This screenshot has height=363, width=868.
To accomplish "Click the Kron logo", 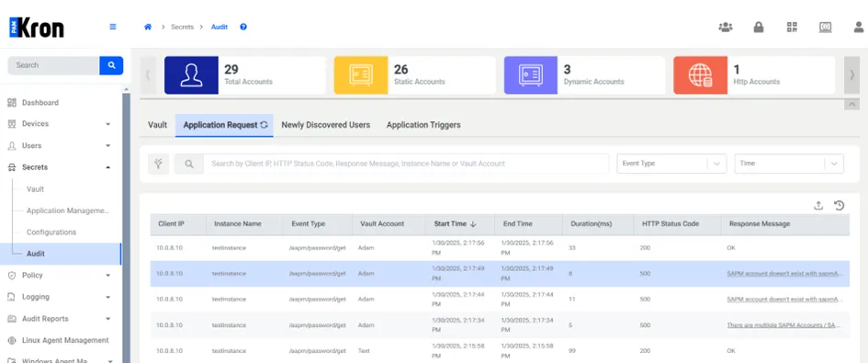I will (37, 28).
